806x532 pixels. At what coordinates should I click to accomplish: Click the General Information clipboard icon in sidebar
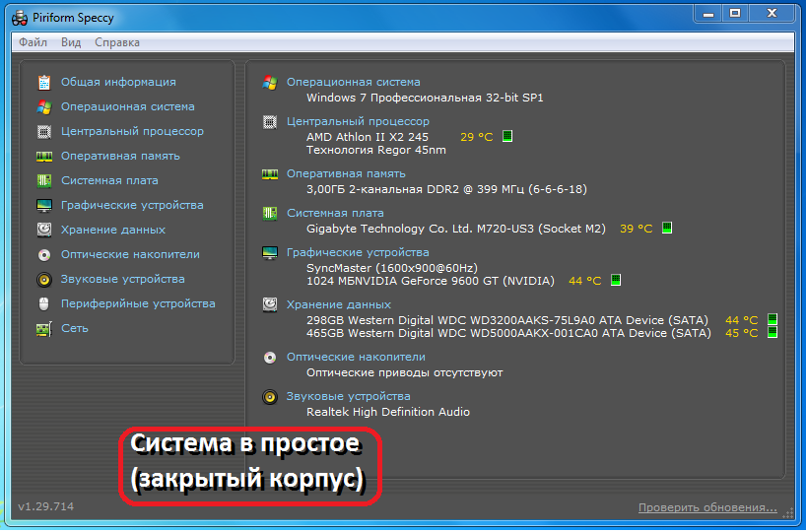[44, 82]
